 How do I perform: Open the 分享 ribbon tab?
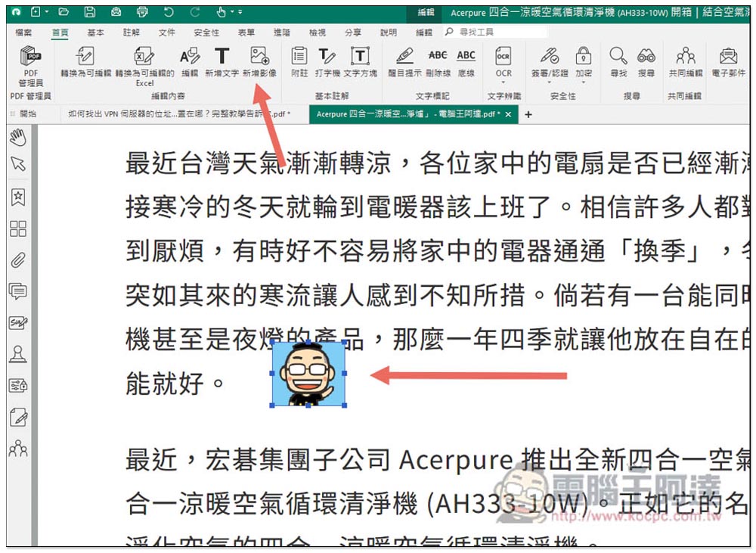point(353,33)
